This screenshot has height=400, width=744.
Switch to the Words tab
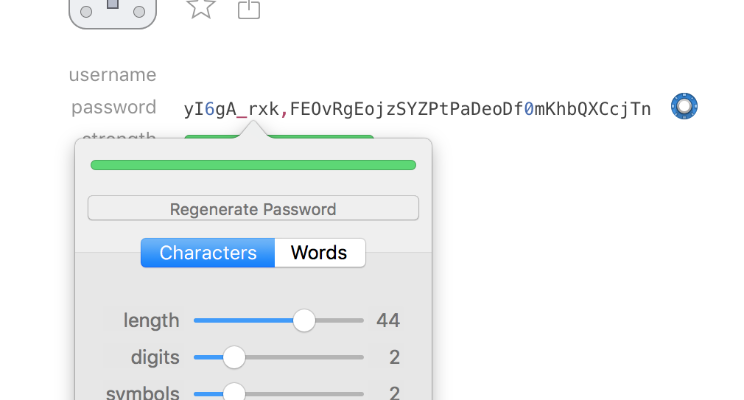(x=319, y=253)
